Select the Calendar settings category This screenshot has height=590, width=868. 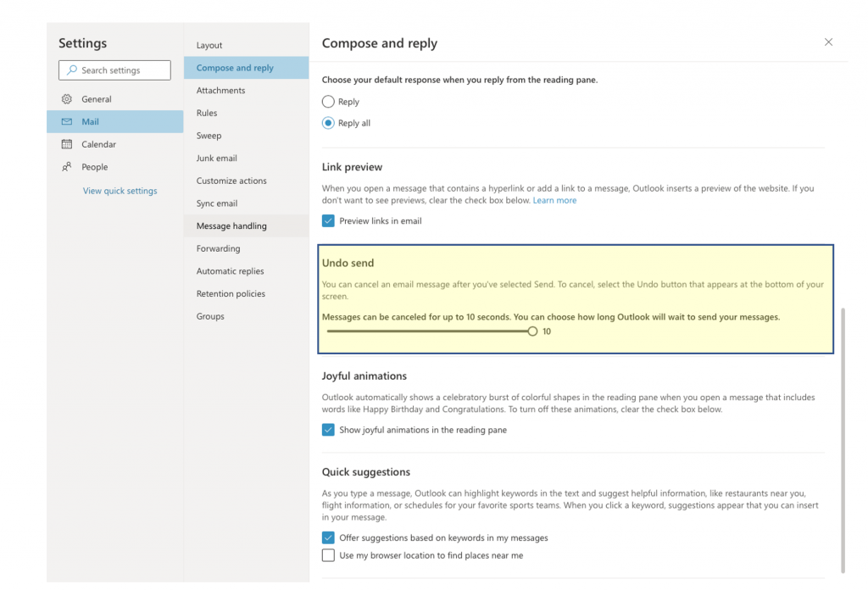[x=115, y=144]
